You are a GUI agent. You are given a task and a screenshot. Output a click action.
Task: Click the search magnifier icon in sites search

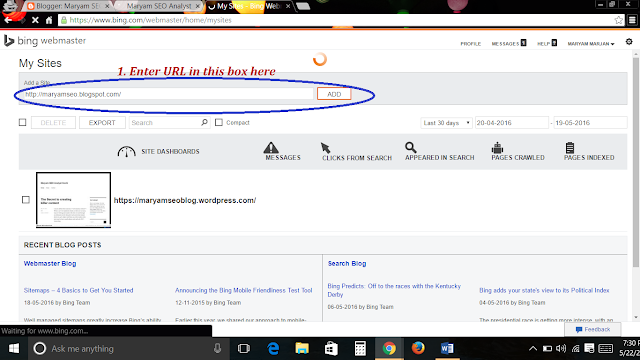tap(204, 122)
